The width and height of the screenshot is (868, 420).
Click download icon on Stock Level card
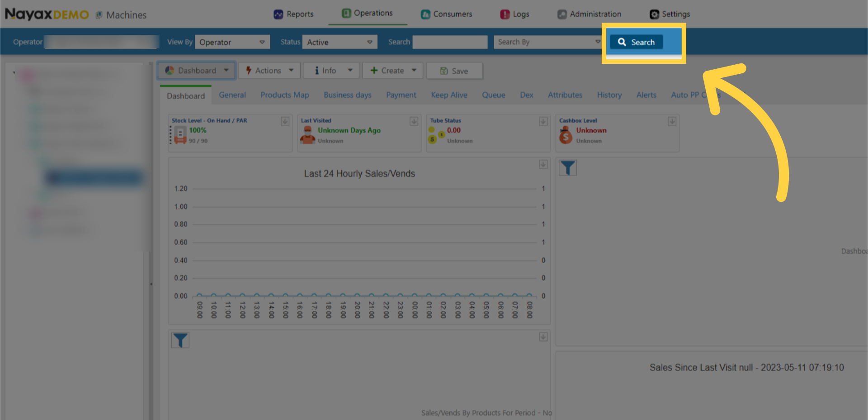coord(285,121)
